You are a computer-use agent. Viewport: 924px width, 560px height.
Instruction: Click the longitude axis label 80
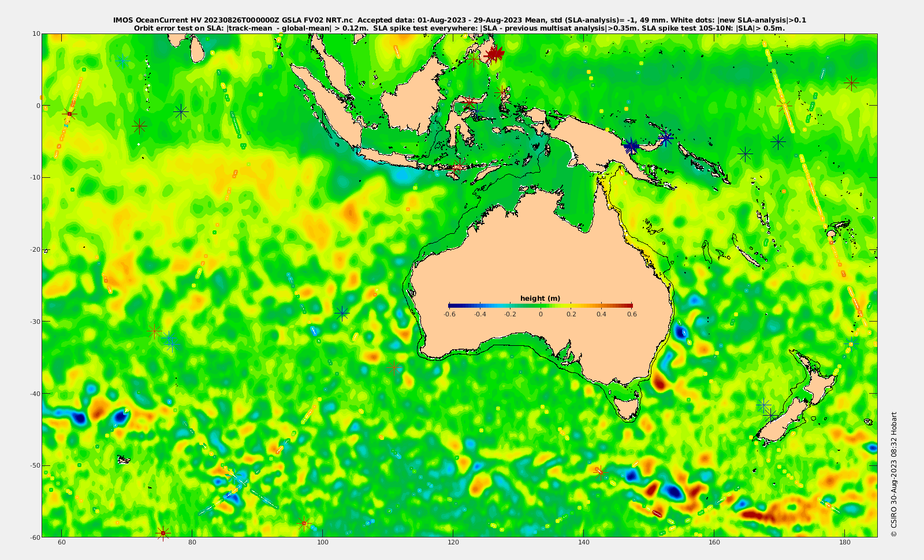192,543
